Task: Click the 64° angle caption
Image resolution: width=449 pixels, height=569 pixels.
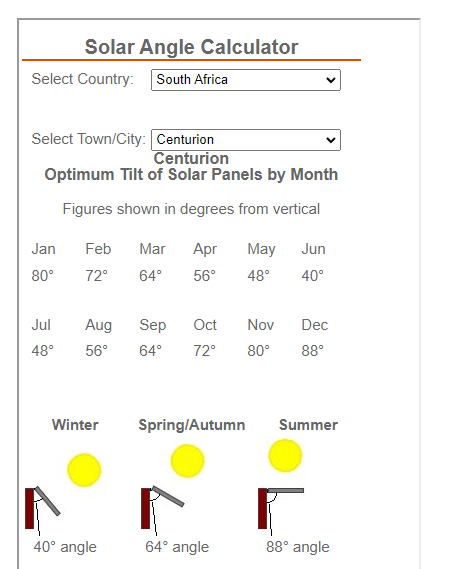Action: tap(177, 547)
